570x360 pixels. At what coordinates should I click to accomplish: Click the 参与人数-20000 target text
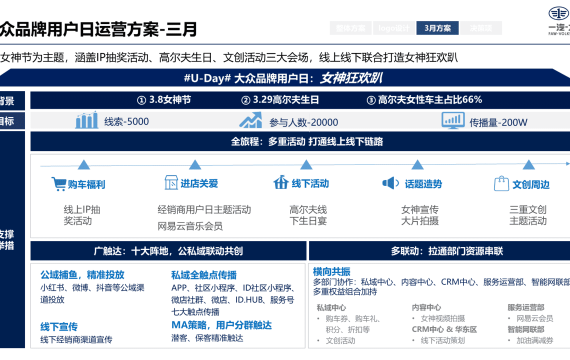[x=304, y=123]
